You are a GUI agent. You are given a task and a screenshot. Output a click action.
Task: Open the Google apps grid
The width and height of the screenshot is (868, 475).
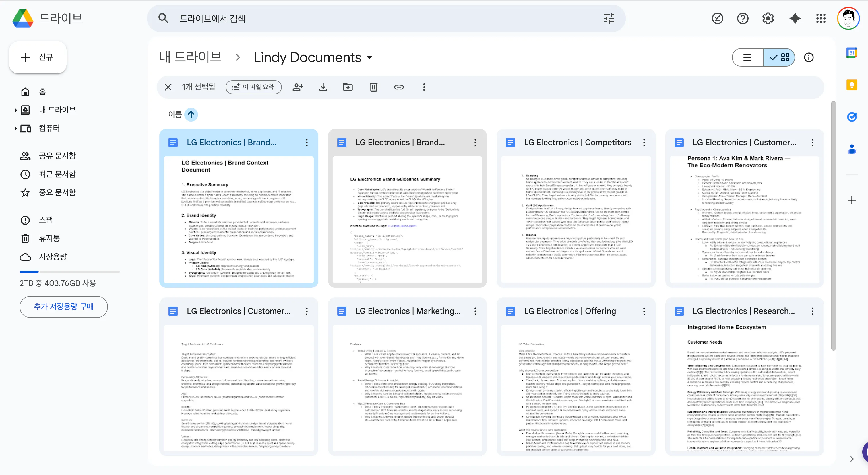pyautogui.click(x=820, y=19)
